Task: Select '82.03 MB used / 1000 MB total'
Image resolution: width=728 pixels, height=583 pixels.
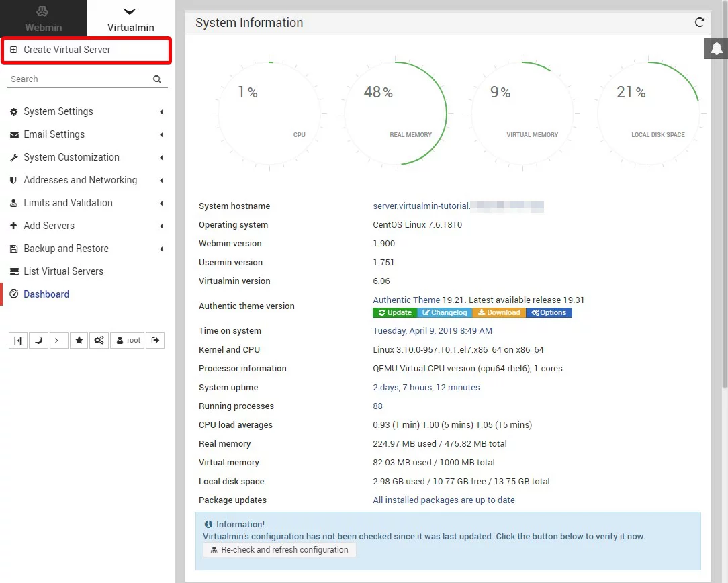Action: coord(434,462)
